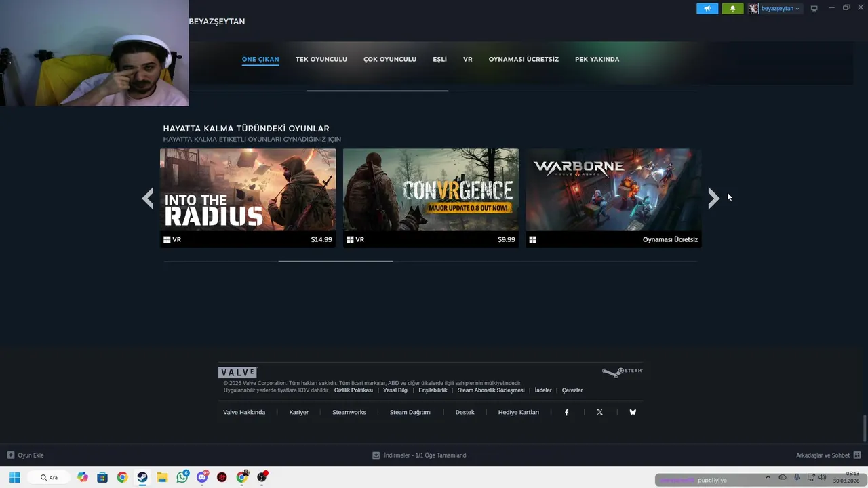Image resolution: width=868 pixels, height=488 pixels.
Task: Click the BEYAZŞEYTAN profile name heading
Action: tap(217, 22)
